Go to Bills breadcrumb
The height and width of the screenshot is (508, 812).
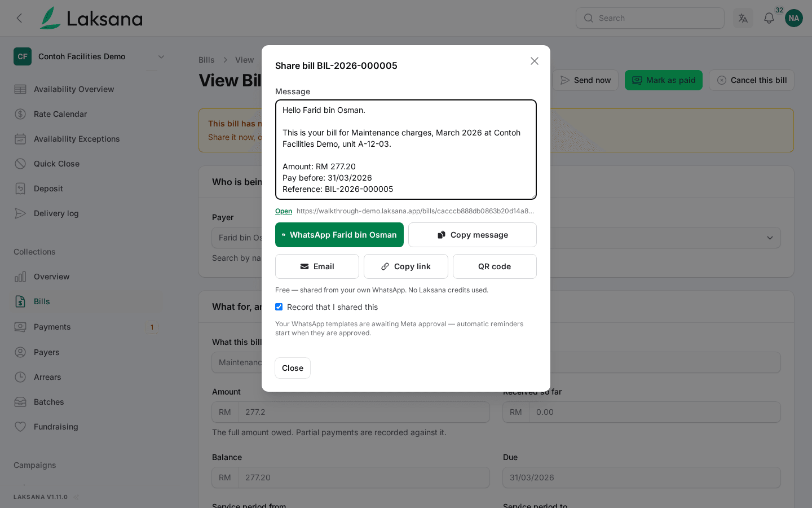click(206, 60)
